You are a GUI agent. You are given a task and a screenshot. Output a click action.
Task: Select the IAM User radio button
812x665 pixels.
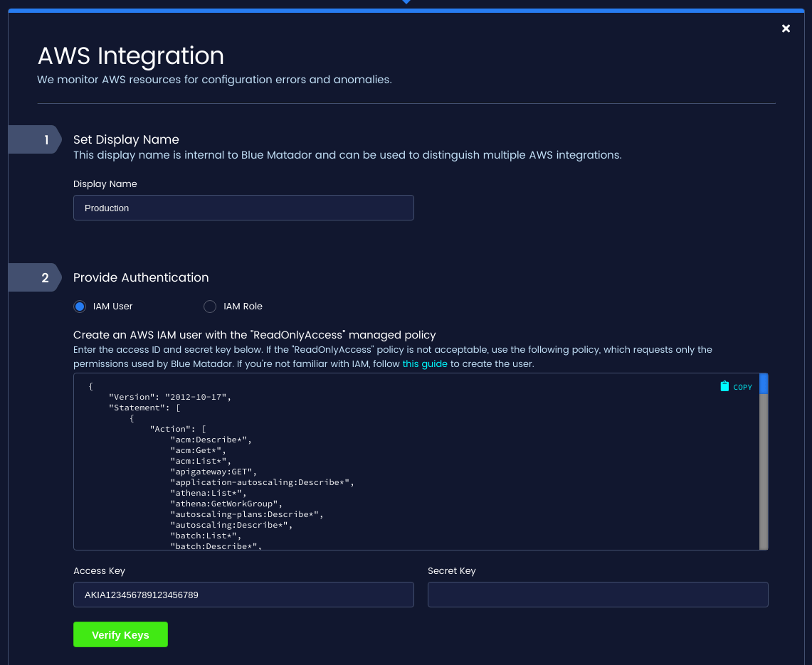pyautogui.click(x=80, y=306)
